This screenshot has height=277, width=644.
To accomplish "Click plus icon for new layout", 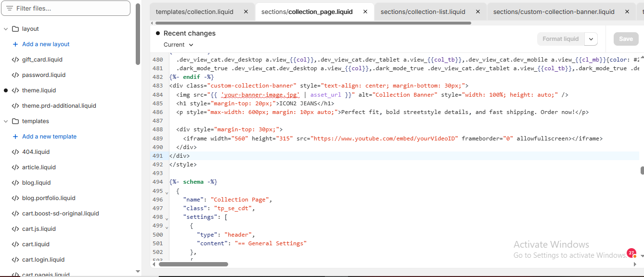I will [x=15, y=44].
